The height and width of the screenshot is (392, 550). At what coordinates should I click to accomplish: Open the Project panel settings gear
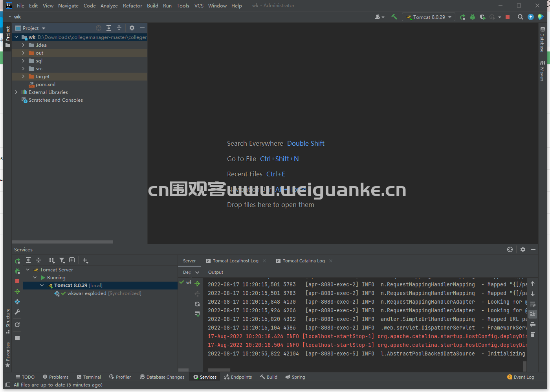[x=132, y=28]
